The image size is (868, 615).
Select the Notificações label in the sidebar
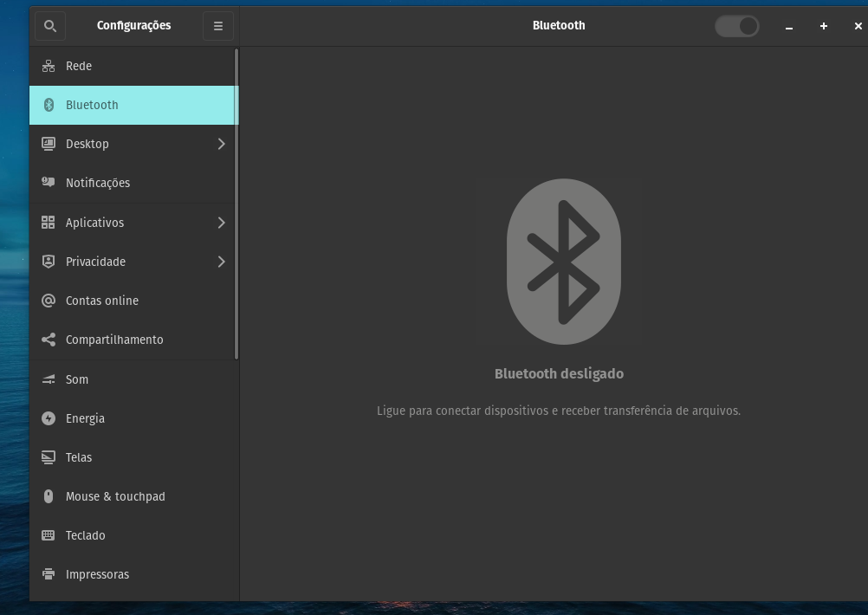(x=97, y=184)
